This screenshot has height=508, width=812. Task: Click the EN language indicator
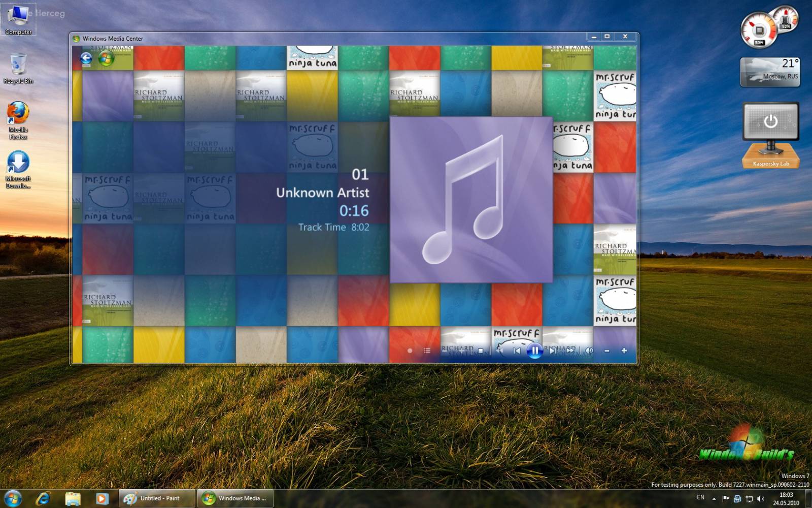(x=700, y=497)
